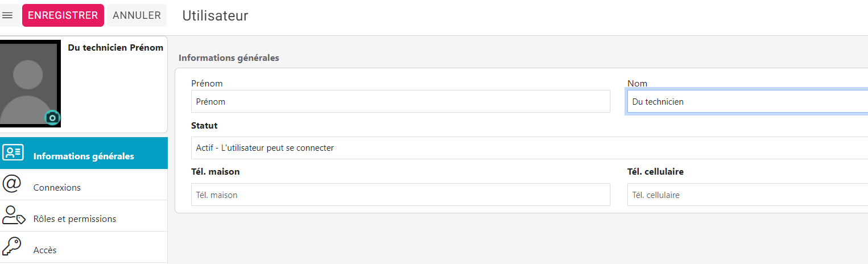Save changes with ENREGISTRER button
868x264 pixels.
63,15
